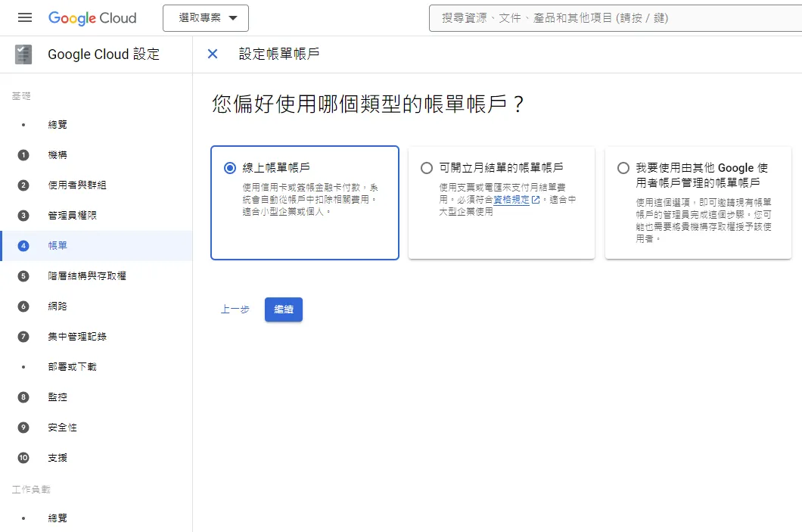Click the step 8 number badge
802x532 pixels.
click(x=23, y=397)
